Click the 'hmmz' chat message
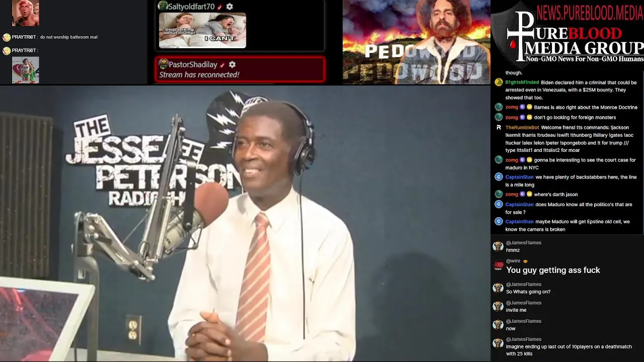This screenshot has width=644, height=362. click(513, 250)
